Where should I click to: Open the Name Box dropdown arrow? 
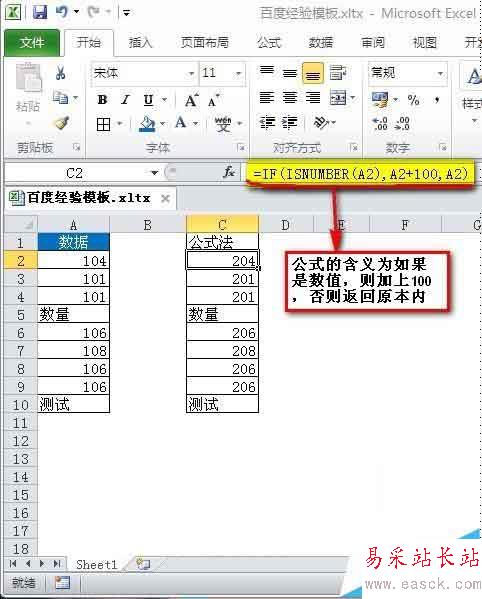coord(154,173)
